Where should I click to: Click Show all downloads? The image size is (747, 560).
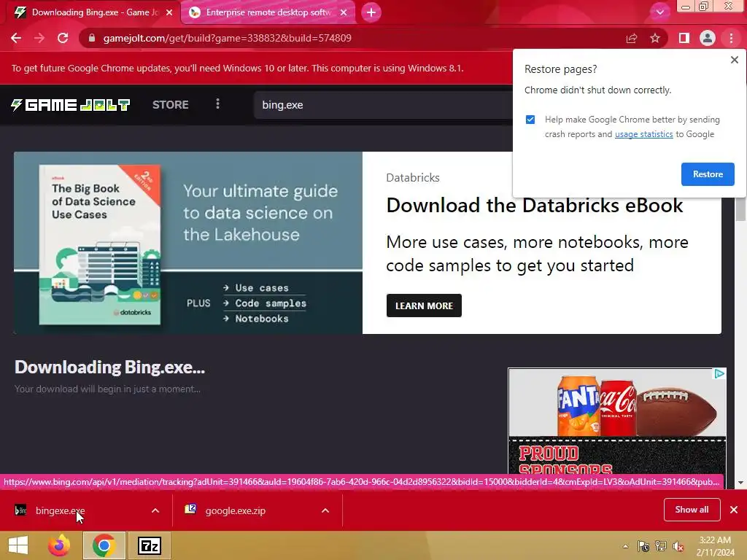(x=692, y=510)
